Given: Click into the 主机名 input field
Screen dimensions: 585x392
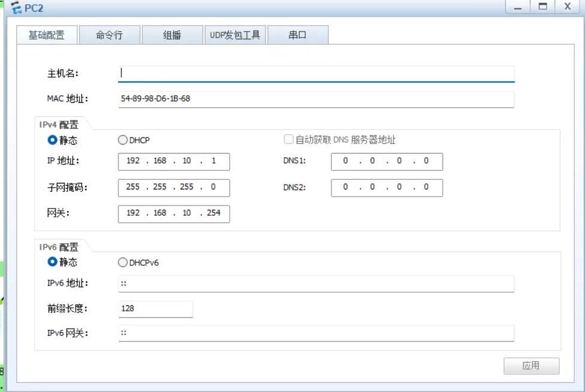Looking at the screenshot, I should click(x=316, y=73).
